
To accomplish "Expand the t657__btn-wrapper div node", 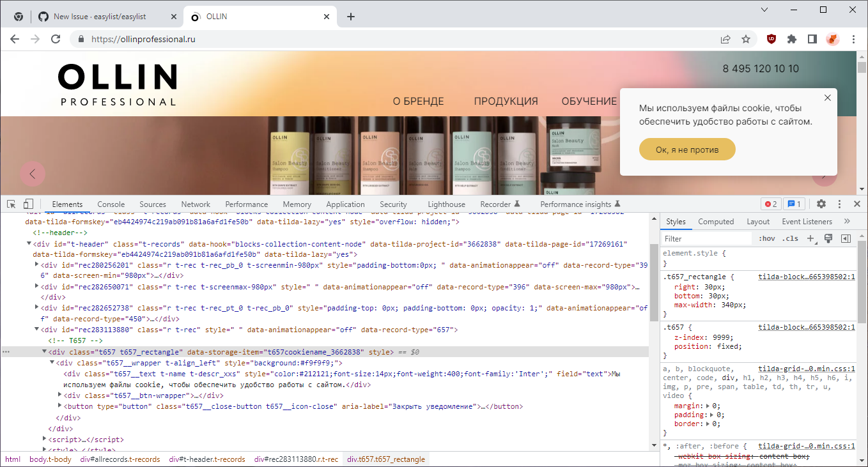I will (x=59, y=395).
